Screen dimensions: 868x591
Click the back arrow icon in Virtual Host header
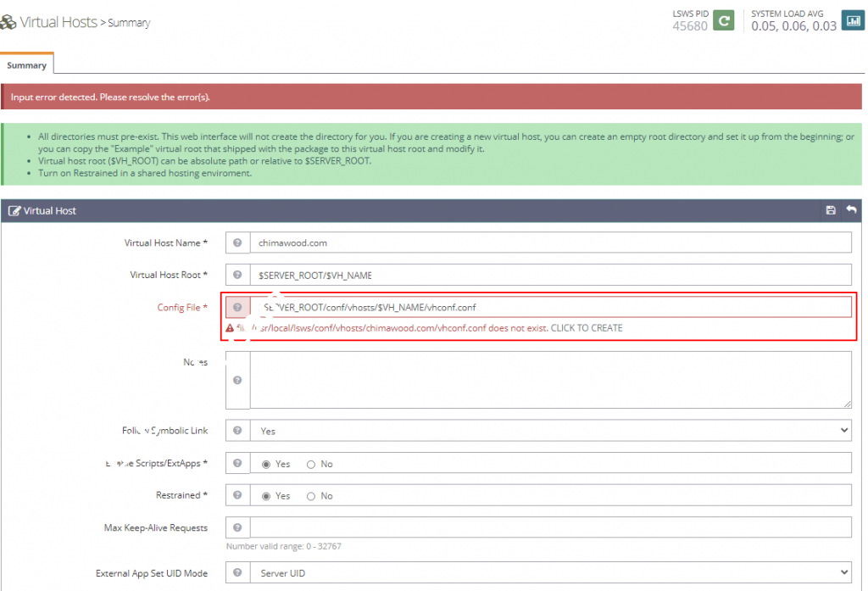(851, 210)
